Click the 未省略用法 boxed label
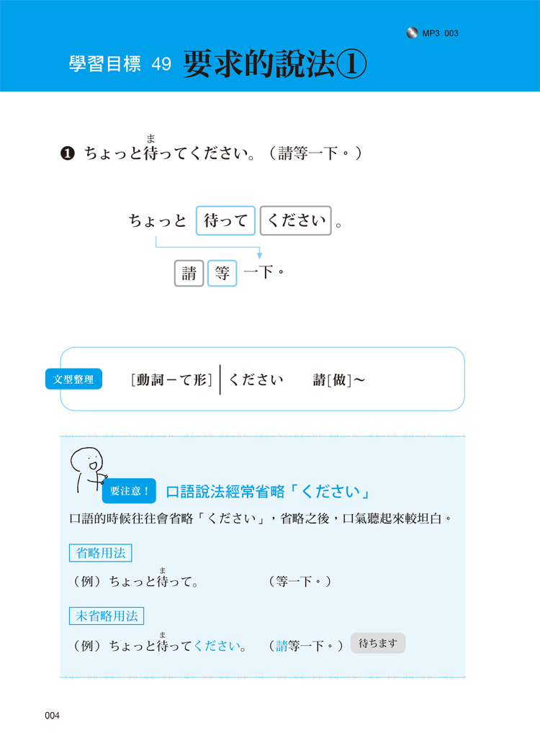 point(107,616)
